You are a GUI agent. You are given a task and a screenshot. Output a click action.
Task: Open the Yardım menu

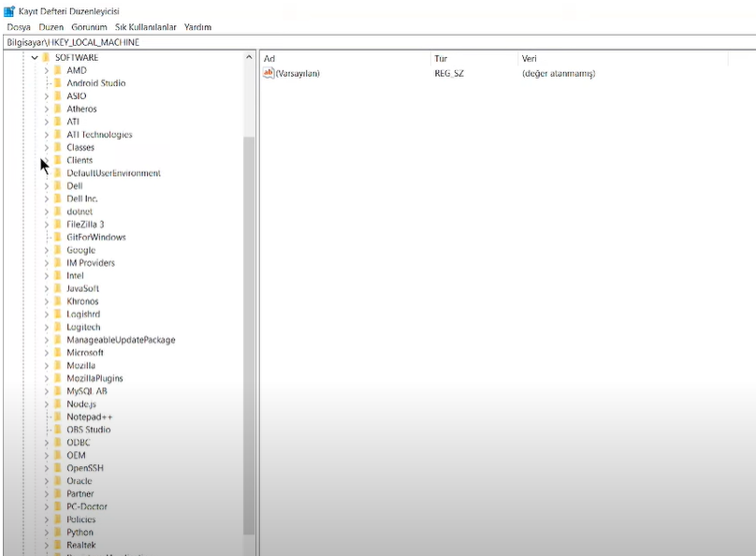pyautogui.click(x=197, y=27)
